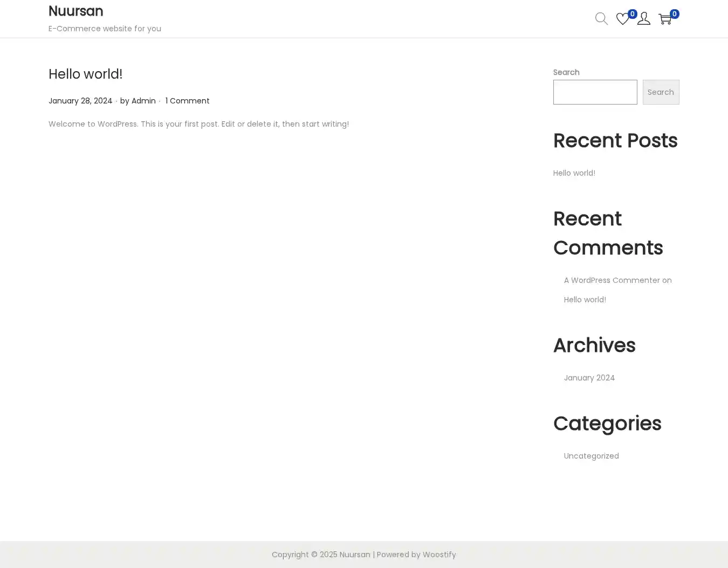Open the '1 Comment' link
Viewport: 728px width, 568px height.
click(x=187, y=101)
